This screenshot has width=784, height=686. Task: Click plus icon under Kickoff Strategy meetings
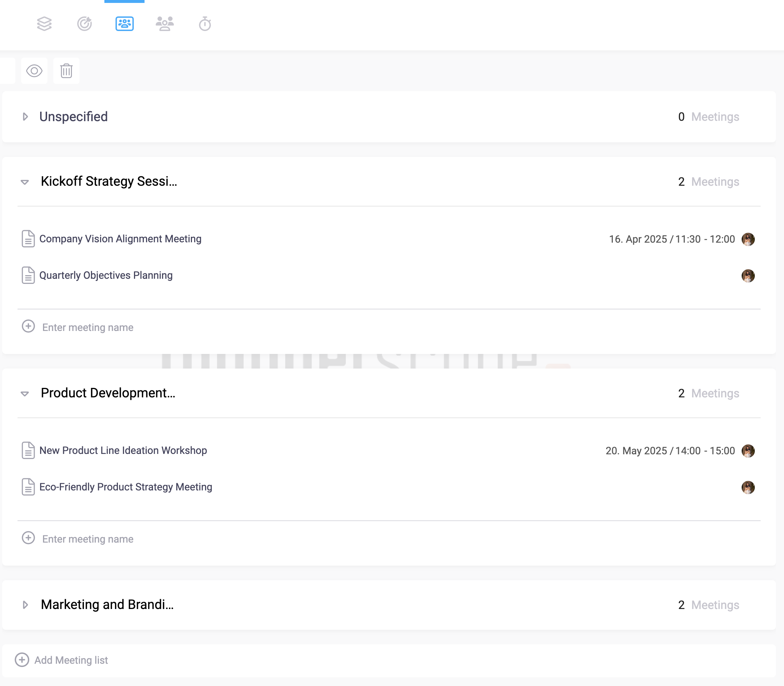pos(28,326)
